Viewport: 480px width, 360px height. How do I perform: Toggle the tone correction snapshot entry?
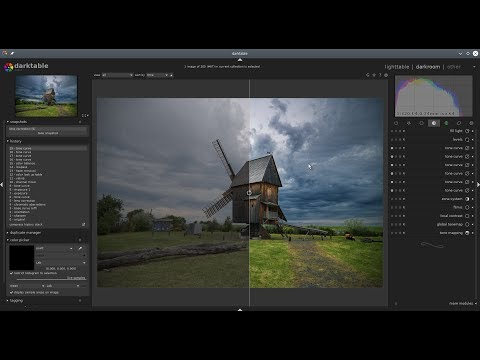(x=48, y=129)
